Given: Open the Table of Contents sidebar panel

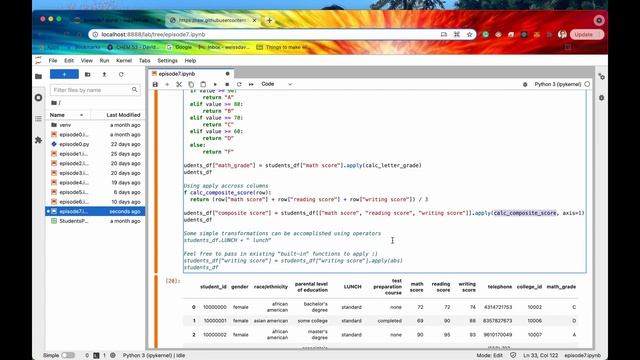Looking at the screenshot, I should coord(38,119).
